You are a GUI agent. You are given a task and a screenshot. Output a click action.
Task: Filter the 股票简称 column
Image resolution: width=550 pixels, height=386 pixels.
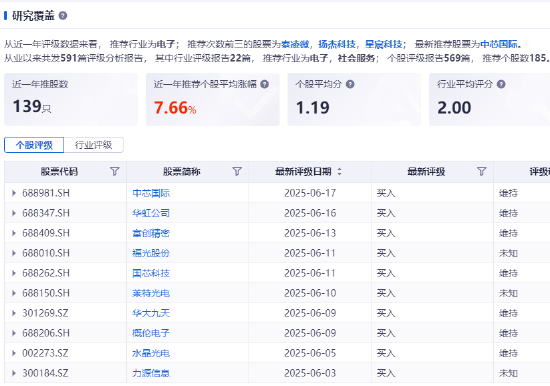coord(237,172)
